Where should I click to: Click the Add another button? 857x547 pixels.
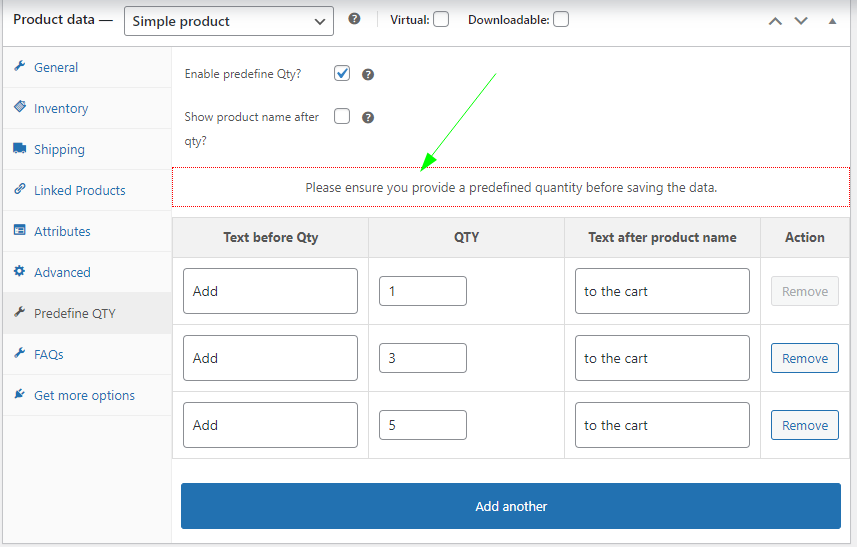(x=511, y=506)
